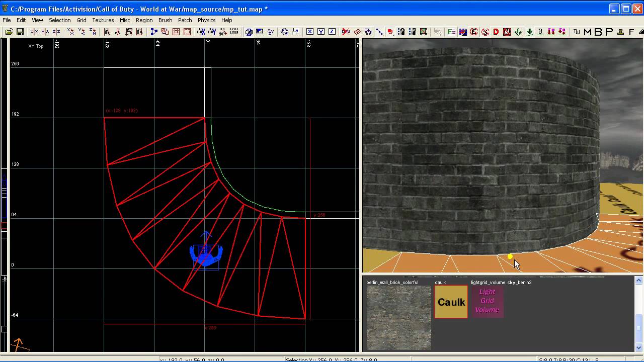Click the texture panel scroll down arrow
This screenshot has height=362, width=644.
click(639, 347)
